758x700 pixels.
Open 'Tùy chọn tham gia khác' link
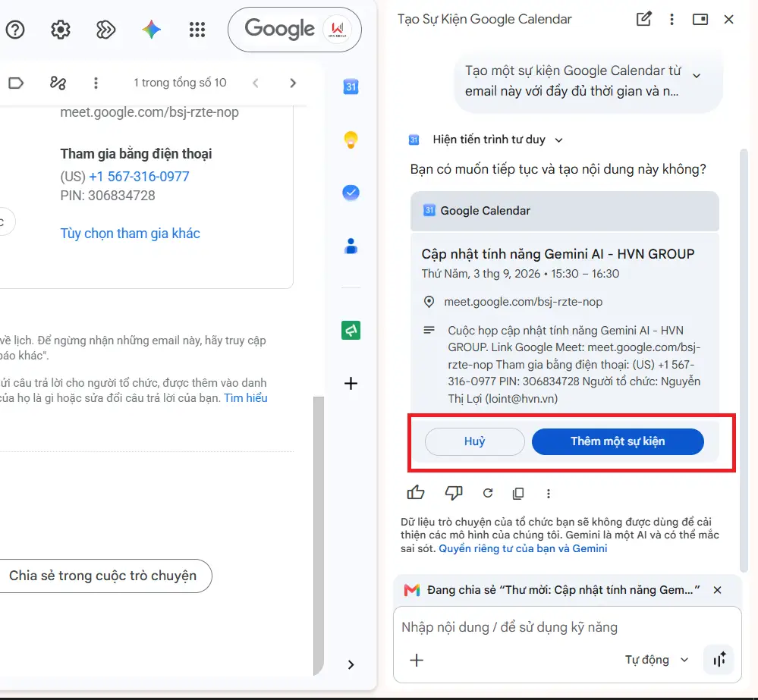pos(130,234)
